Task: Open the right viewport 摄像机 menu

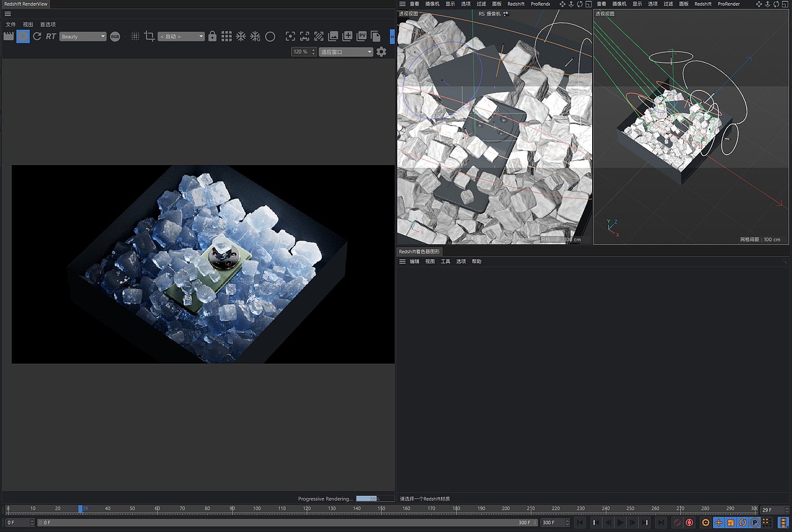Action: [619, 4]
